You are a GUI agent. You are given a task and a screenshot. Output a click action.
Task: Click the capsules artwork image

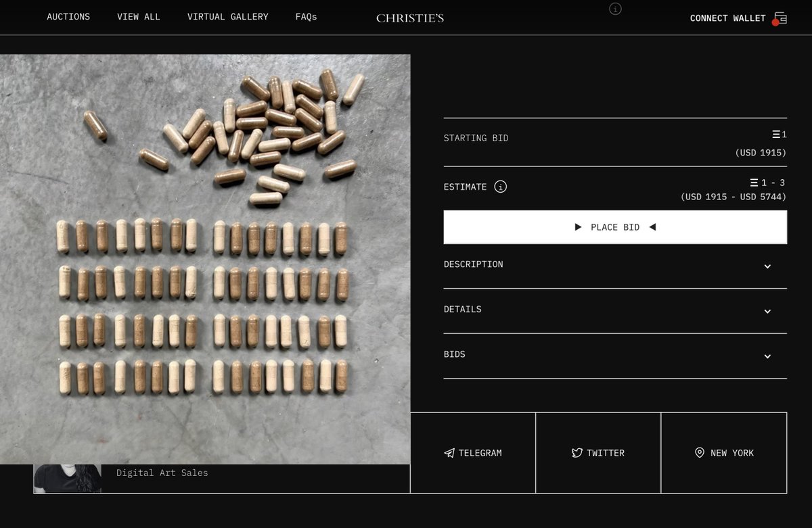pyautogui.click(x=205, y=259)
